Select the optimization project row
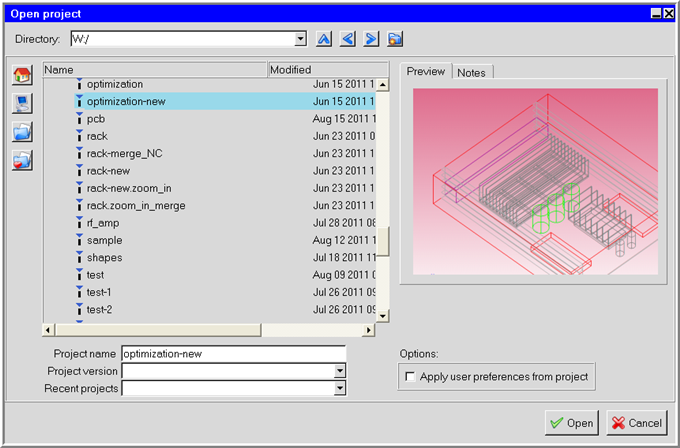This screenshot has height=448, width=680. coord(225,84)
